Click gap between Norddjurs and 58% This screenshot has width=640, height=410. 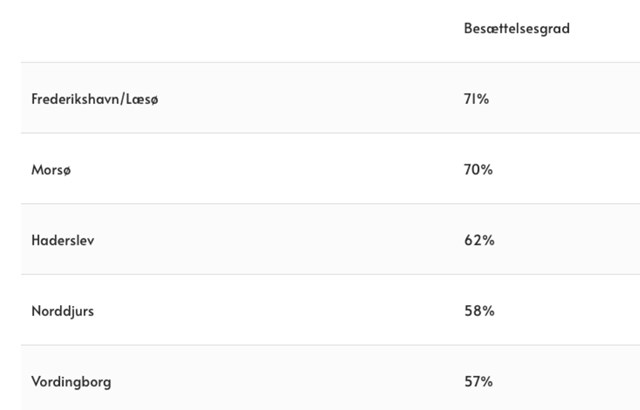coord(280,311)
